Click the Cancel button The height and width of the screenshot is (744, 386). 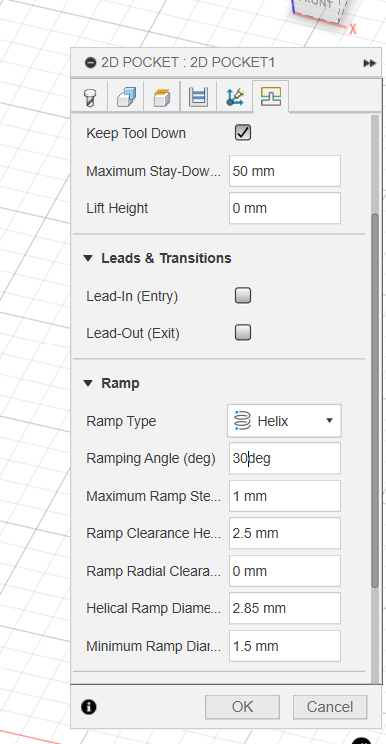coord(330,707)
